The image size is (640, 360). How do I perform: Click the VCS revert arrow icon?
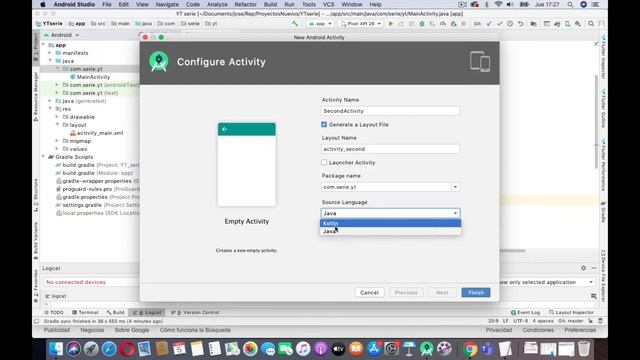520,24
